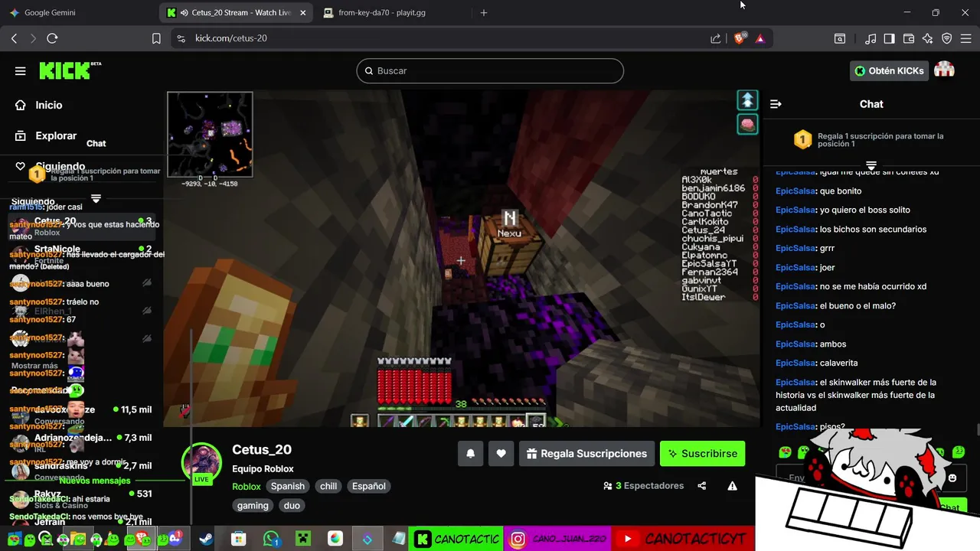Bookmark this page

click(156, 38)
